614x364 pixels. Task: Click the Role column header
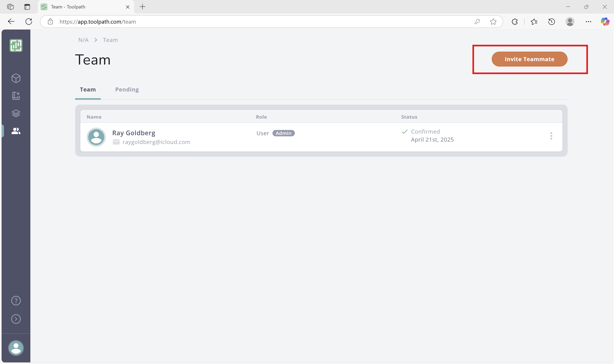pyautogui.click(x=261, y=117)
